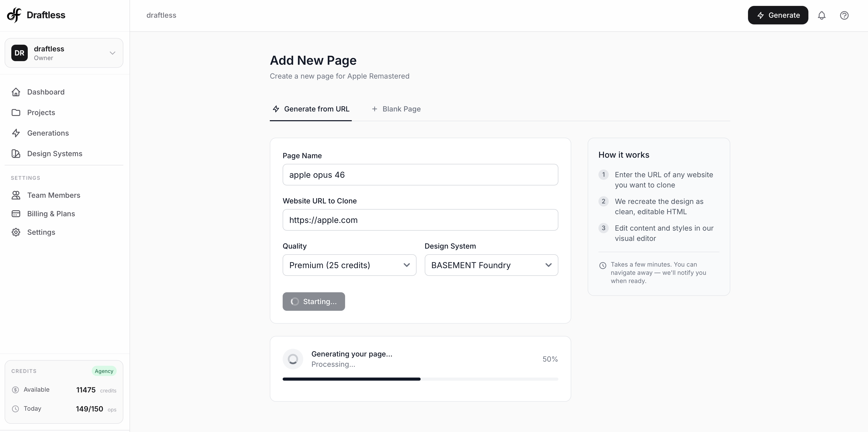The height and width of the screenshot is (432, 868).
Task: Open the BASEMENT Foundry design system dropdown
Action: tap(491, 265)
